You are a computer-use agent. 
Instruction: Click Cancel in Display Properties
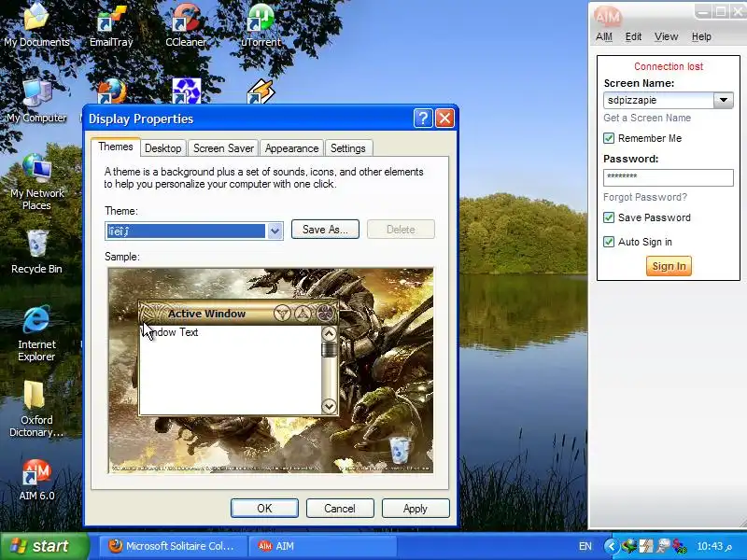coord(340,508)
